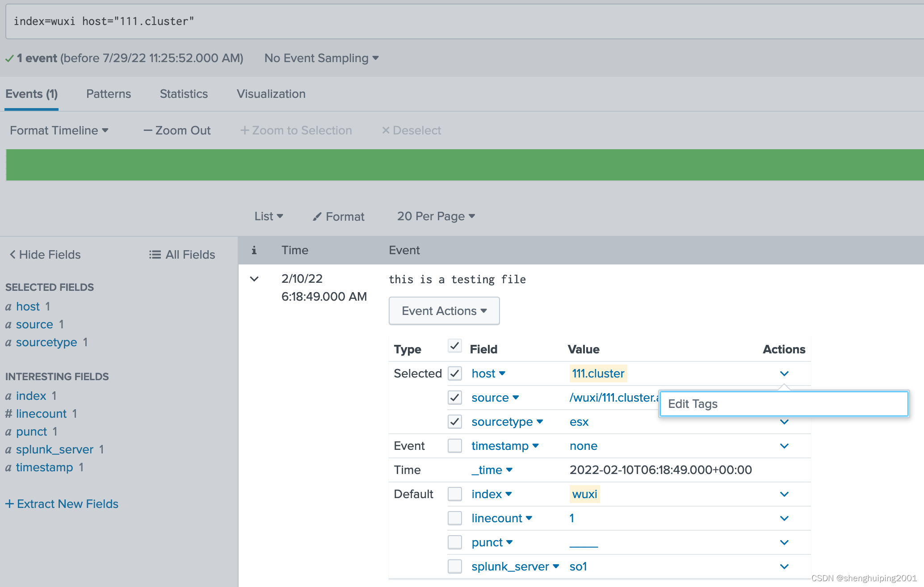The width and height of the screenshot is (924, 587).
Task: Click the sourcetype link in Selected Fields
Action: [x=46, y=342]
